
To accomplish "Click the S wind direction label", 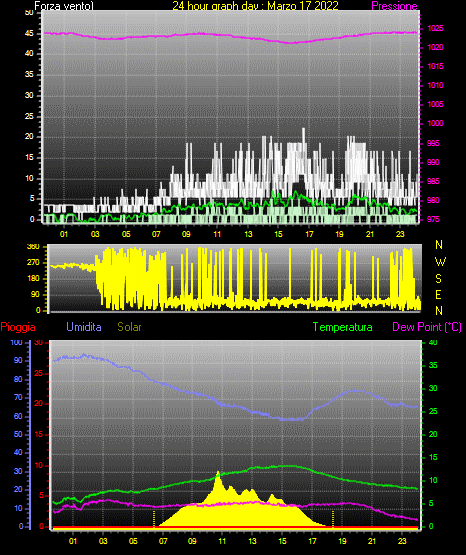I will pyautogui.click(x=438, y=279).
